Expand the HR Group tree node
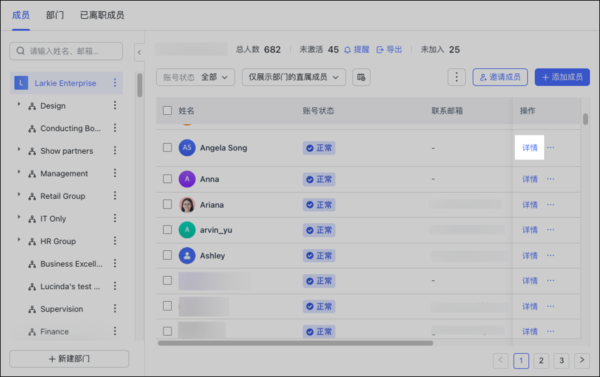The height and width of the screenshot is (377, 600). (x=18, y=240)
